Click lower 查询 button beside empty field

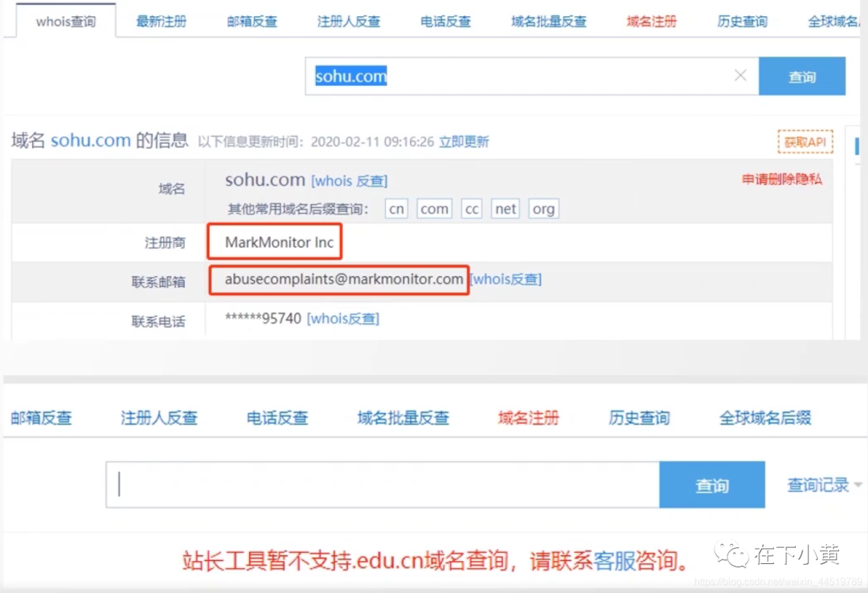coord(712,485)
